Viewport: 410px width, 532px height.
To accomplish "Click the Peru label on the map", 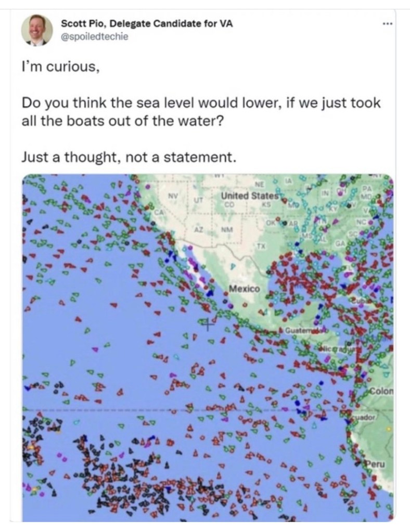I will click(x=376, y=463).
